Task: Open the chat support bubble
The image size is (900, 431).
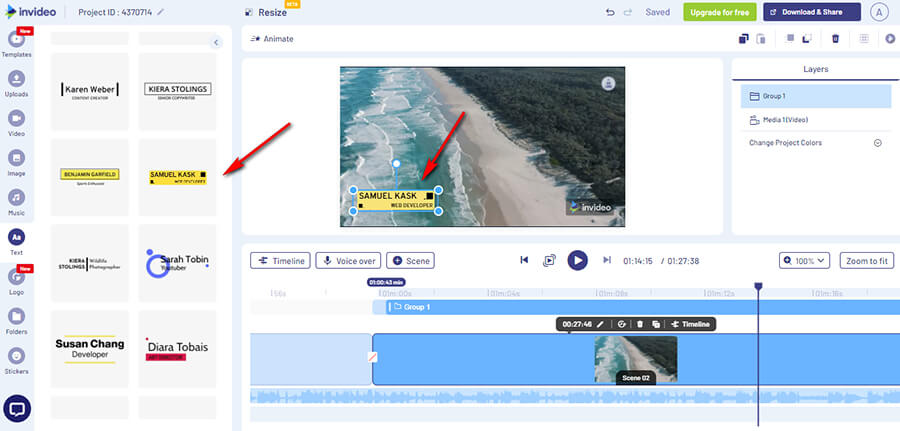Action: click(17, 408)
